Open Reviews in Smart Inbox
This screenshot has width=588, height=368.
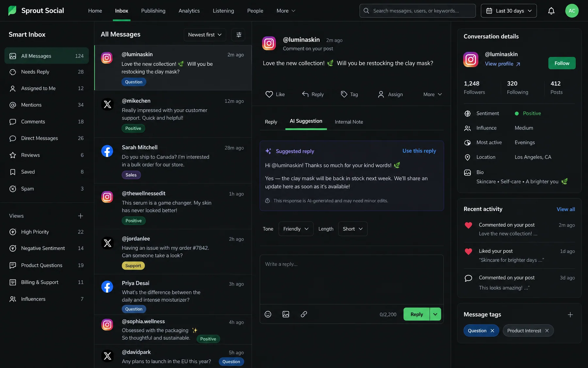pyautogui.click(x=46, y=155)
